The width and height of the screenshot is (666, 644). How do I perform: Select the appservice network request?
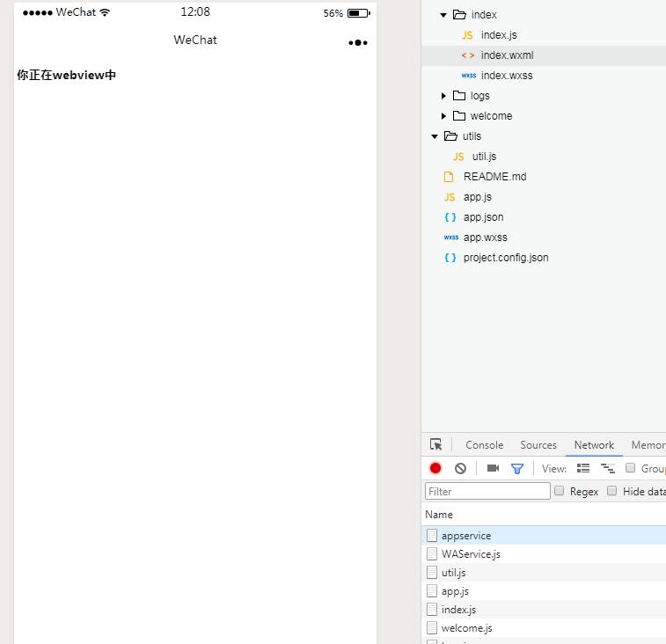pos(544,536)
